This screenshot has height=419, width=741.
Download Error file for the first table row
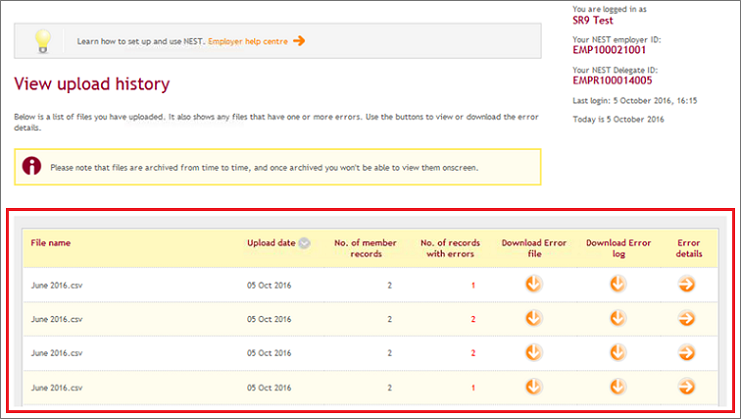(x=534, y=284)
